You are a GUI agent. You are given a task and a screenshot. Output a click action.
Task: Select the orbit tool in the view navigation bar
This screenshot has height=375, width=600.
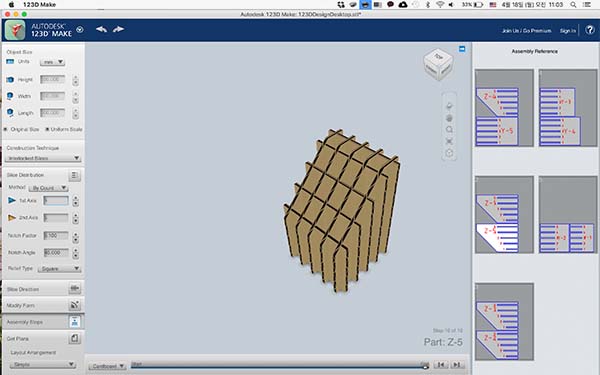[449, 106]
